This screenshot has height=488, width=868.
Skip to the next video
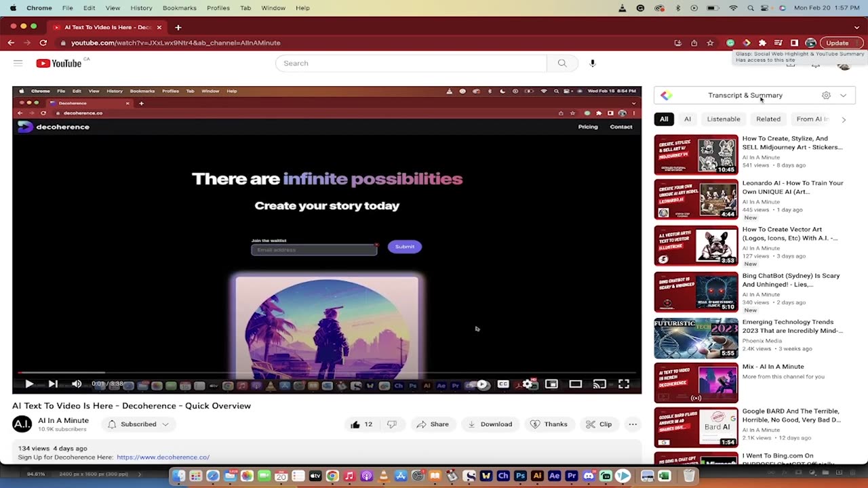coord(53,384)
